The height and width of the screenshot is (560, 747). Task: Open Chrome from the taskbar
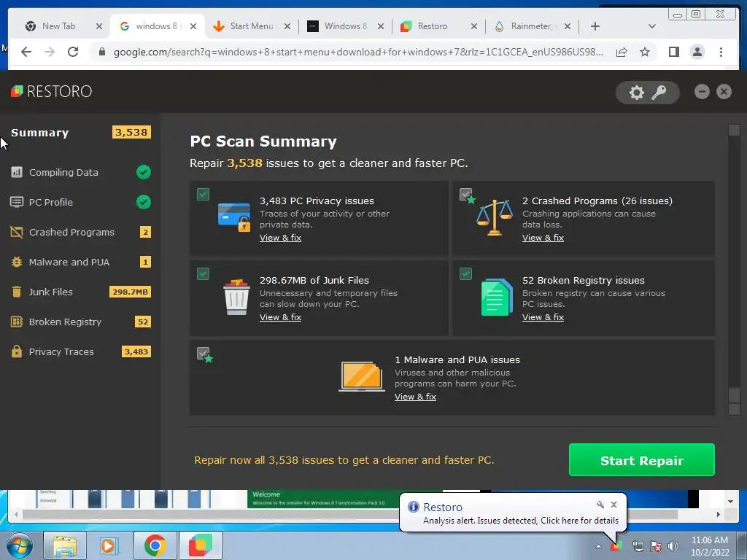(155, 545)
